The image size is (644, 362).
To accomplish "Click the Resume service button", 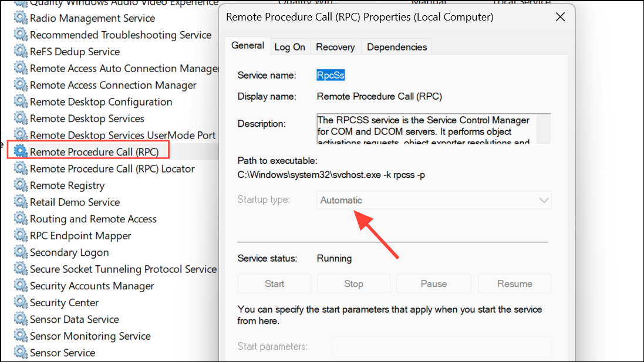I will [x=515, y=283].
